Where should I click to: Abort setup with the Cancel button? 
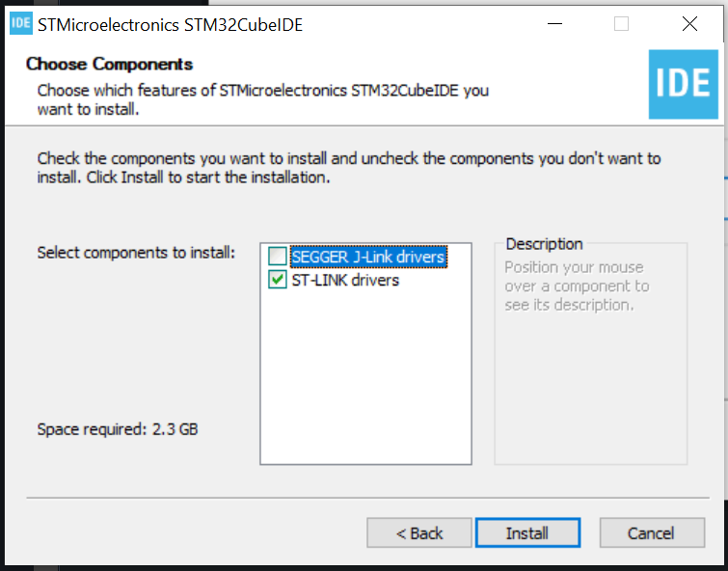652,533
